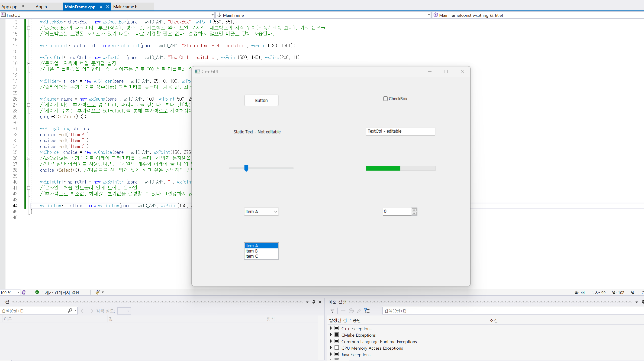Click the restore default exception list icon

367,311
